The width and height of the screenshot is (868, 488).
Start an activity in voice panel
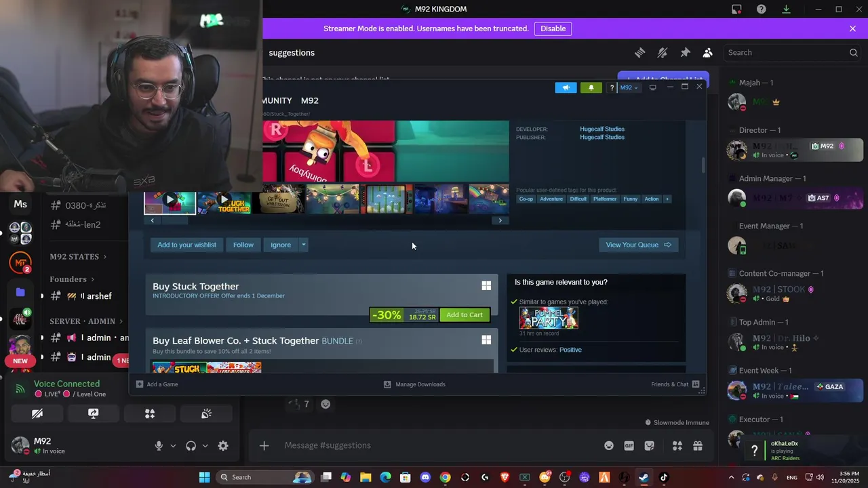(150, 413)
